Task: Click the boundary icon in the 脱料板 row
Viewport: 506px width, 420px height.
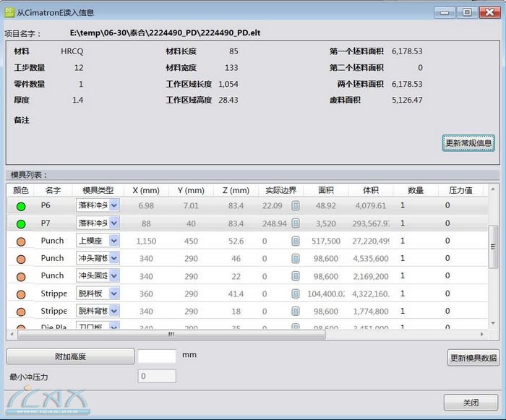Action: (x=296, y=293)
